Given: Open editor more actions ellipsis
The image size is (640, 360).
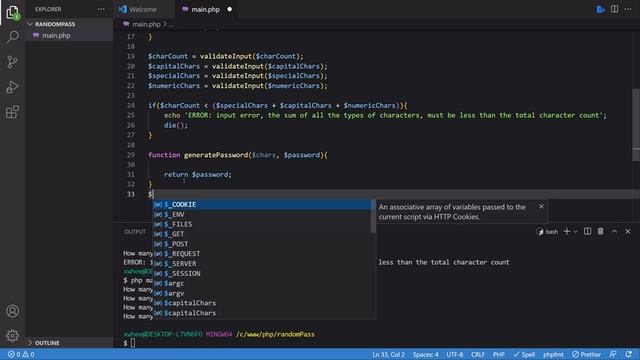Looking at the screenshot, I should pos(628,9).
